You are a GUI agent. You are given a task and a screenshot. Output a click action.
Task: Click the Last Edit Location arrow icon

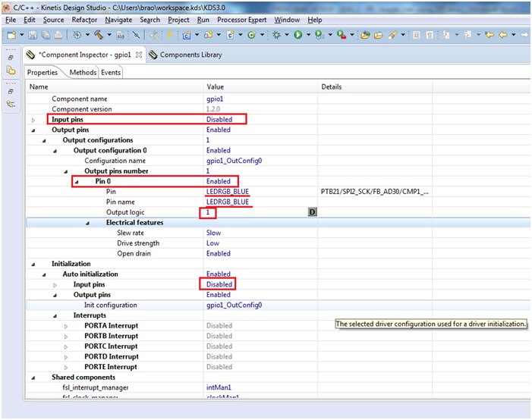[x=490, y=35]
